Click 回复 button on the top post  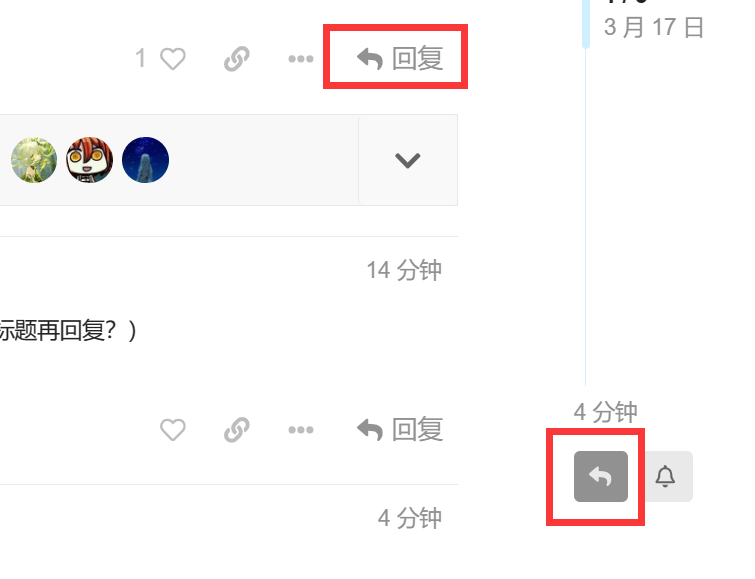click(x=400, y=59)
